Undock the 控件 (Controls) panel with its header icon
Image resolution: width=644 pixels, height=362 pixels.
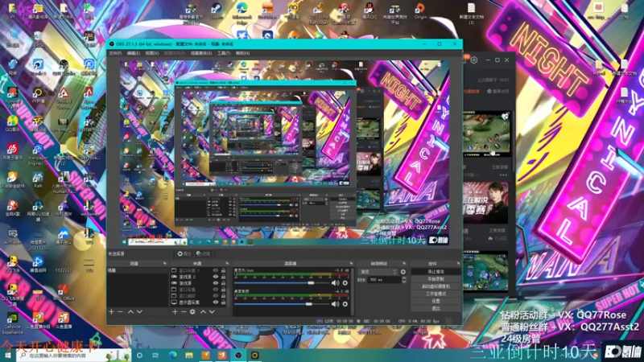(x=458, y=264)
